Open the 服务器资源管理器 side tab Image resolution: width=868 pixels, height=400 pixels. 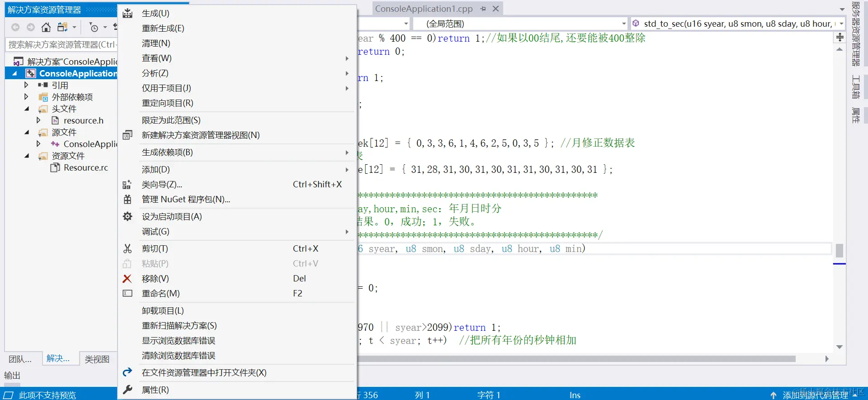pos(855,34)
